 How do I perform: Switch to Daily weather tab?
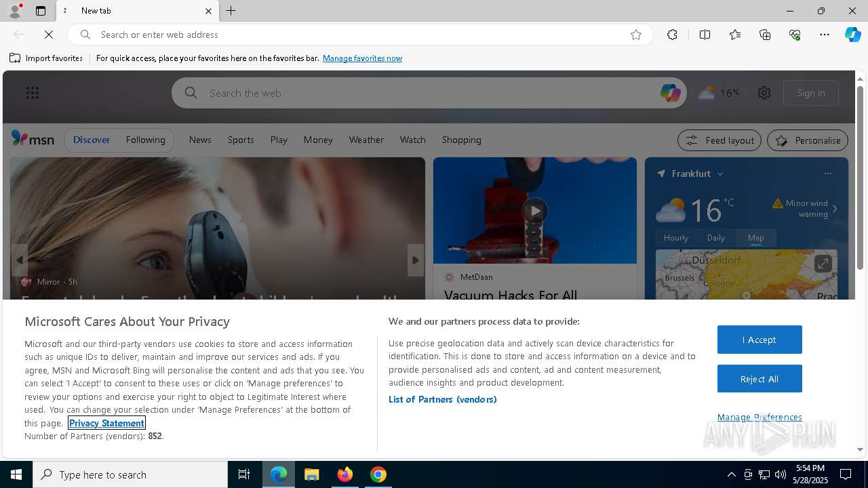coord(716,238)
